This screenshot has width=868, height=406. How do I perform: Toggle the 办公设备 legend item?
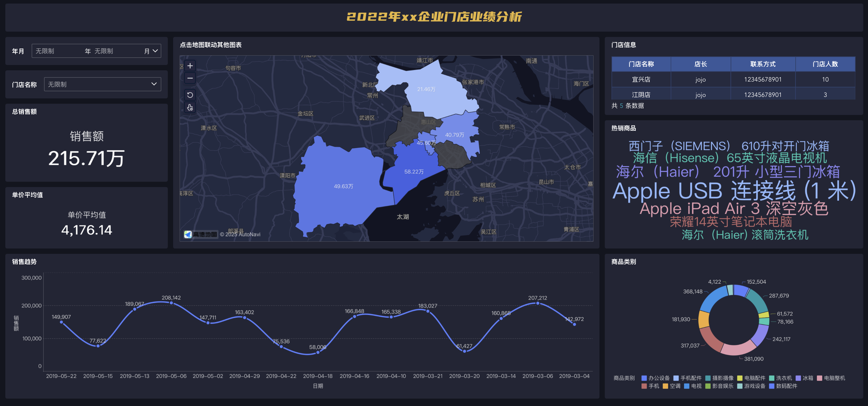659,378
